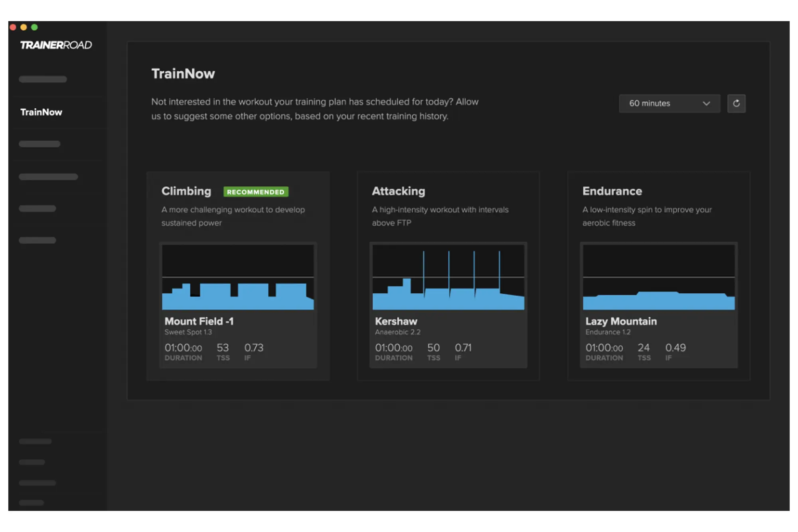Viewport: 798px width, 532px height.
Task: Click the Mount Field -1 workout graph
Action: click(238, 277)
